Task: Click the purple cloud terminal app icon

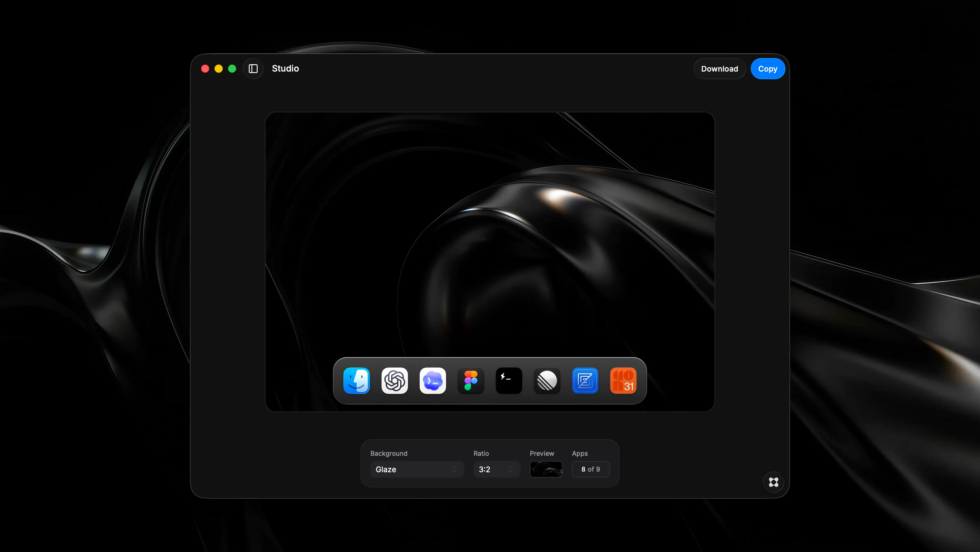Action: 433,380
